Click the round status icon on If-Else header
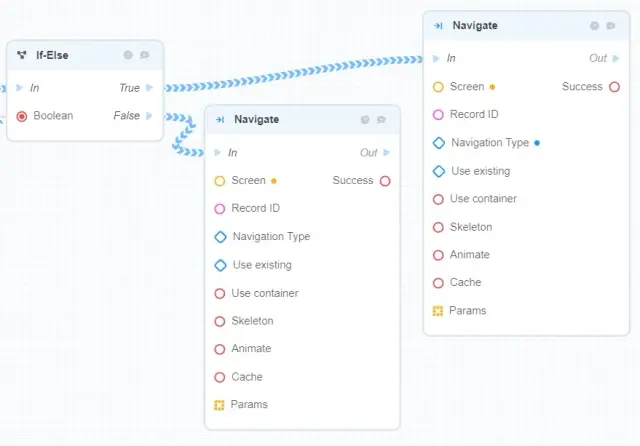 tap(128, 55)
